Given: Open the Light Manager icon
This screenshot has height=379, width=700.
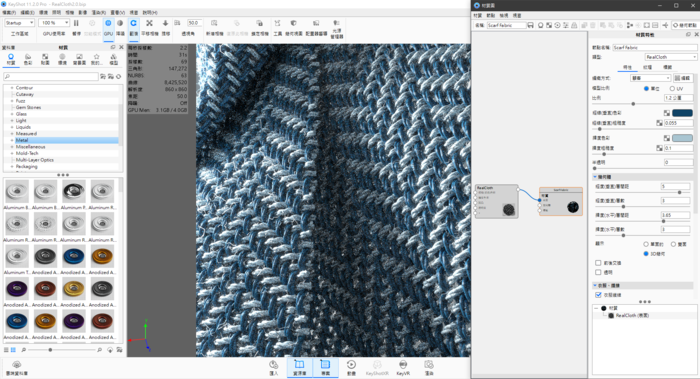Looking at the screenshot, I should 337,23.
